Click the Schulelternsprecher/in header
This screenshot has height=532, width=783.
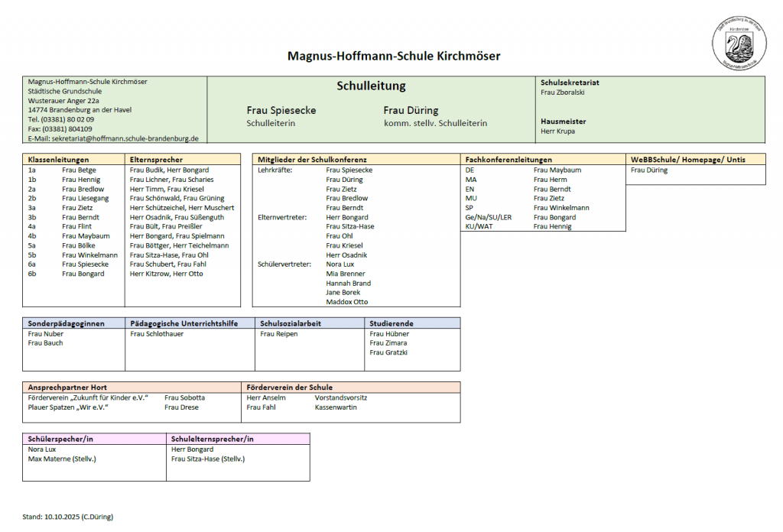(212, 440)
